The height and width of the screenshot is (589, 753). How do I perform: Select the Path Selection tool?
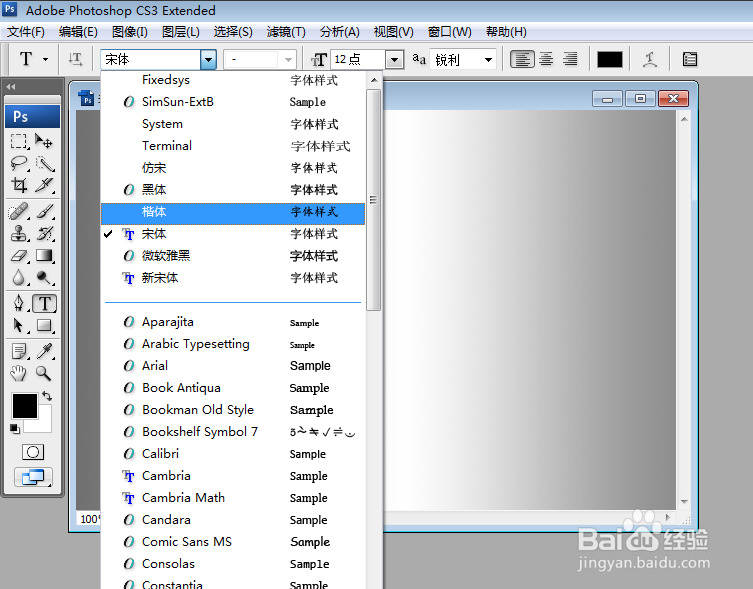(x=19, y=326)
